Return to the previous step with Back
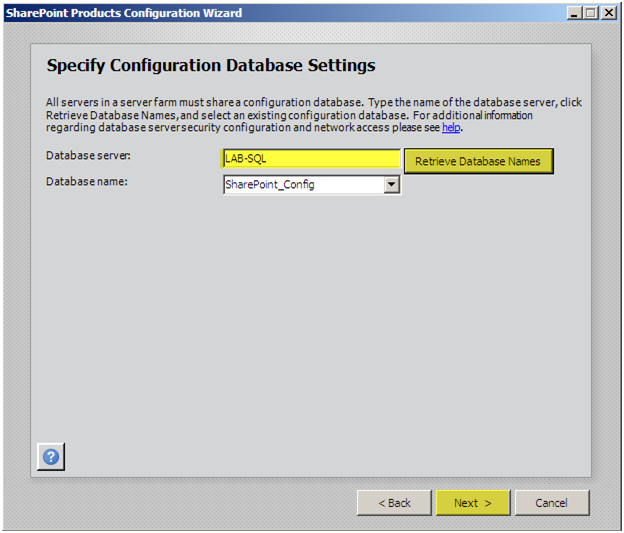This screenshot has height=533, width=624. point(394,503)
